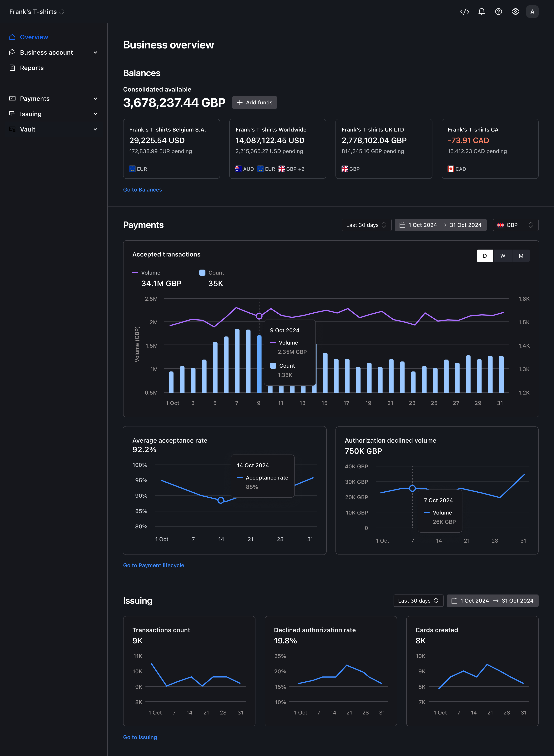Open Frank's T-shirts Worldwide card

click(x=278, y=149)
